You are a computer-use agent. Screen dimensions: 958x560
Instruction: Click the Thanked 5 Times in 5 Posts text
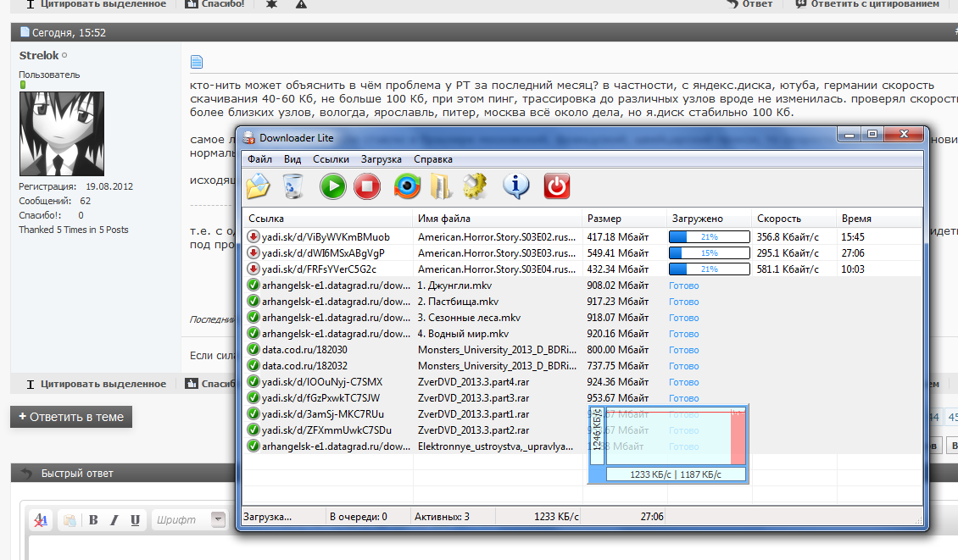point(73,230)
